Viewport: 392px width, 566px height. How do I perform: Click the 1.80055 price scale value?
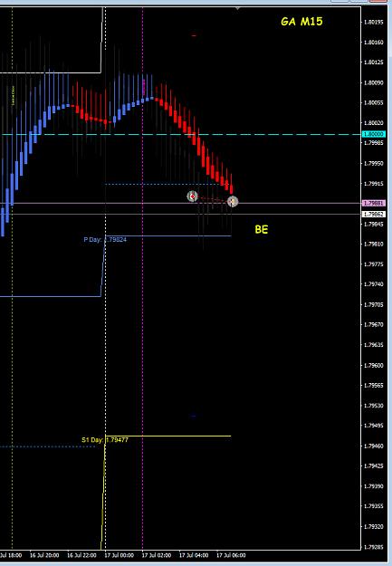pyautogui.click(x=374, y=103)
